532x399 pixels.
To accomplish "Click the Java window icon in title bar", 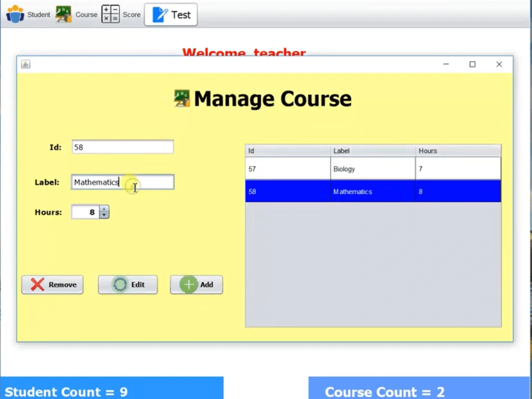I will tap(26, 64).
